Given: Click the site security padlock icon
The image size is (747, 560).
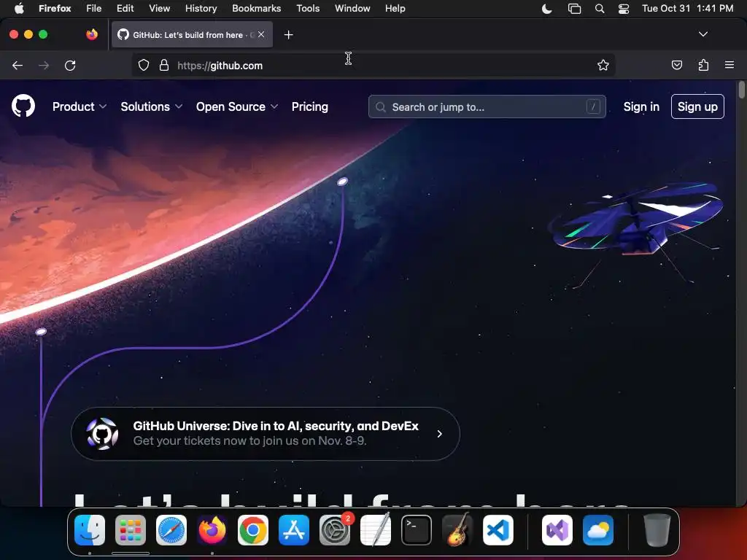Looking at the screenshot, I should (x=164, y=65).
